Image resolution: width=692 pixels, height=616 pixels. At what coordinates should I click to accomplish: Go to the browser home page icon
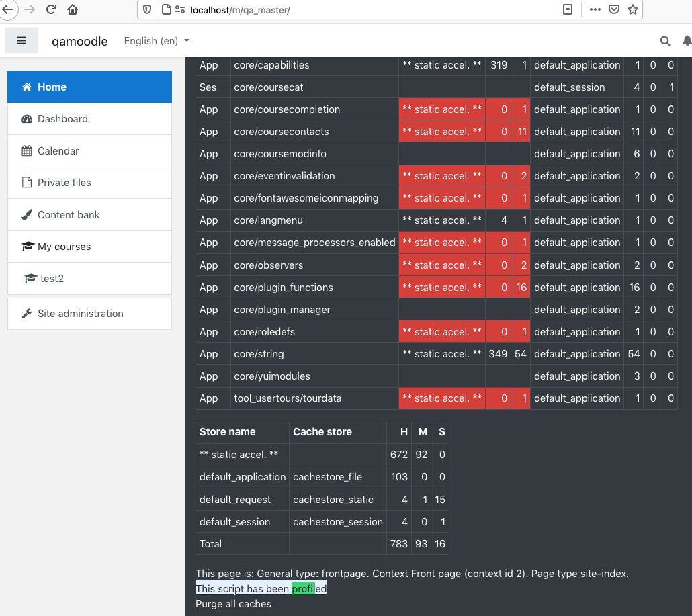pyautogui.click(x=73, y=9)
